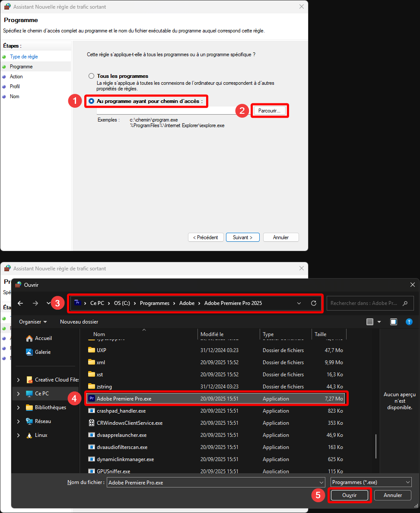
Task: Click 'Nouveau dossier' button
Action: click(79, 322)
